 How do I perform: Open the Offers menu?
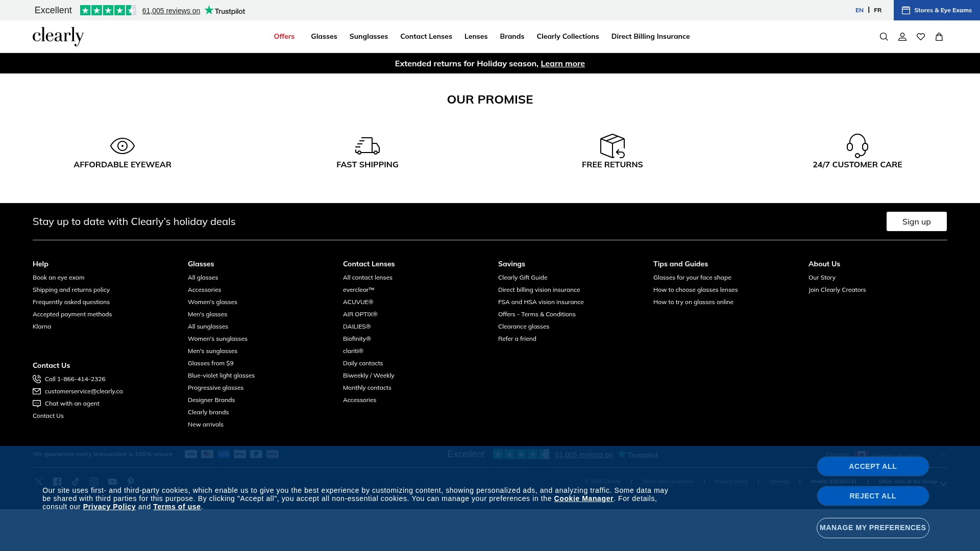coord(284,37)
